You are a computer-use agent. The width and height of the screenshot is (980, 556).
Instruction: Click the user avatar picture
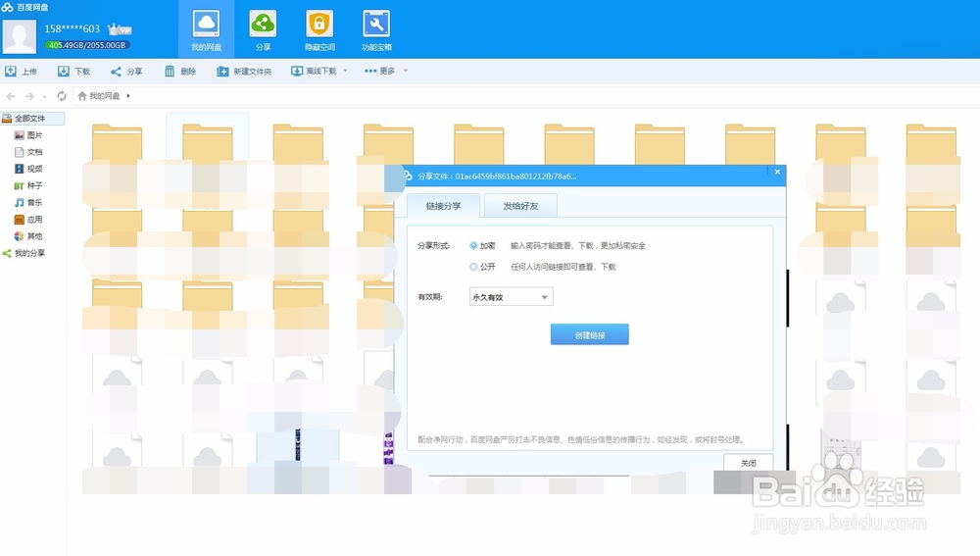point(20,36)
